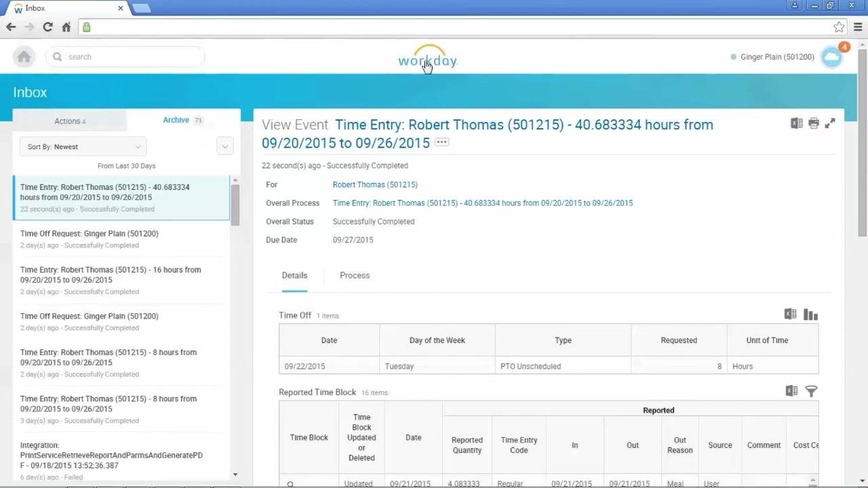Click the PTO Unscheduled cell

563,366
